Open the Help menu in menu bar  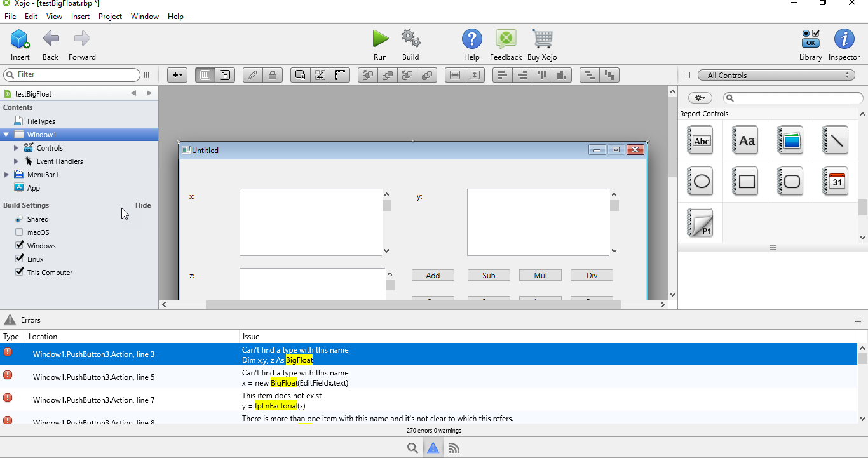175,17
